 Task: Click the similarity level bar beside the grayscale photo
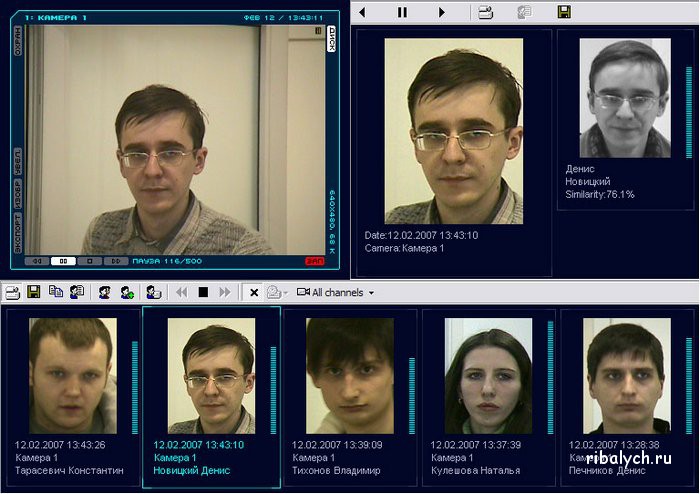(688, 98)
